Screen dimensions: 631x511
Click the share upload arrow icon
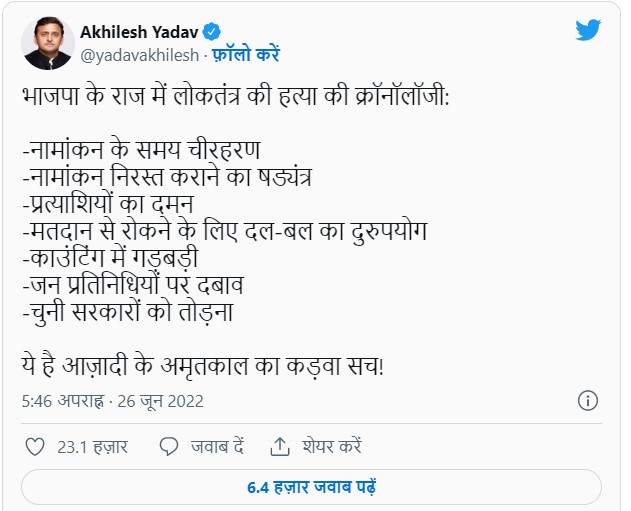[x=280, y=447]
